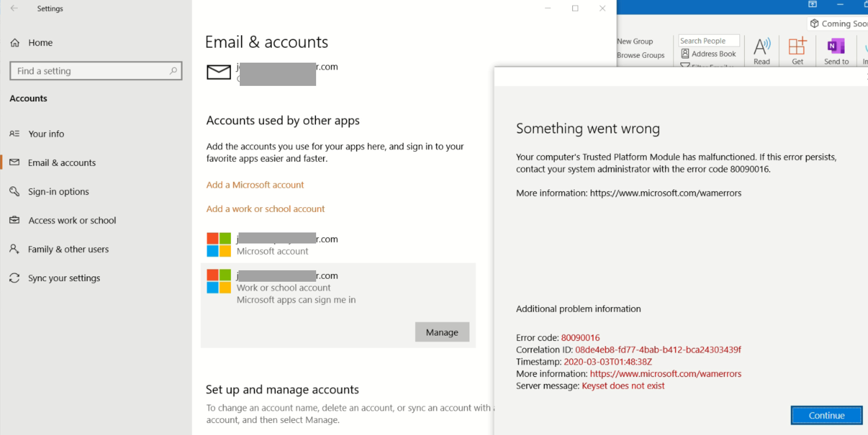The image size is (868, 435).
Task: Click Add a Microsoft account link
Action: [255, 185]
